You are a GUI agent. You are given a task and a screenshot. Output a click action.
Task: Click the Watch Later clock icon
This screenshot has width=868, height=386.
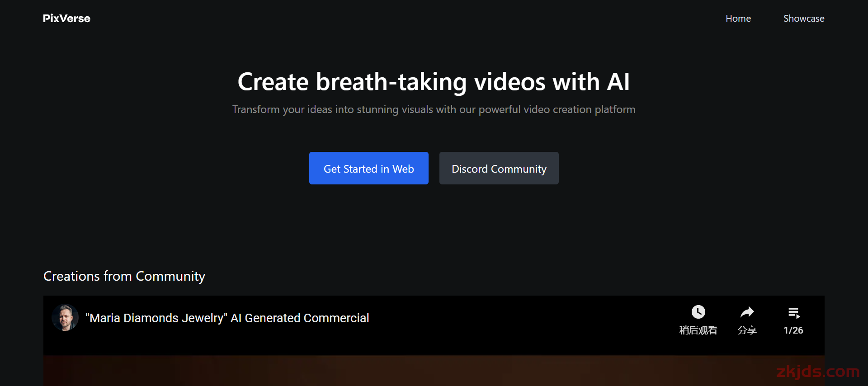tap(698, 312)
